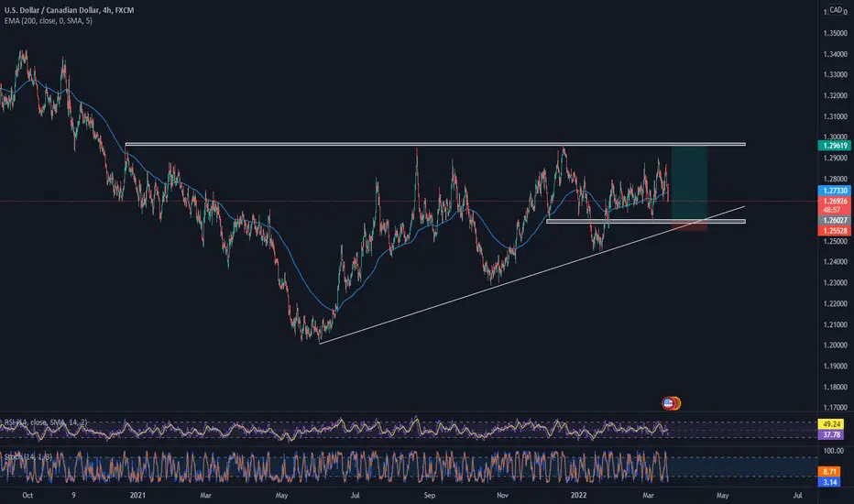Click the 2021 label on time axis
Screen dimensions: 854x504
[x=137, y=495]
